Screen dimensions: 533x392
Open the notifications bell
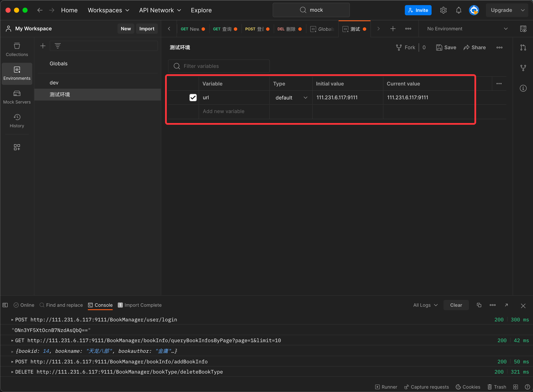tap(459, 10)
